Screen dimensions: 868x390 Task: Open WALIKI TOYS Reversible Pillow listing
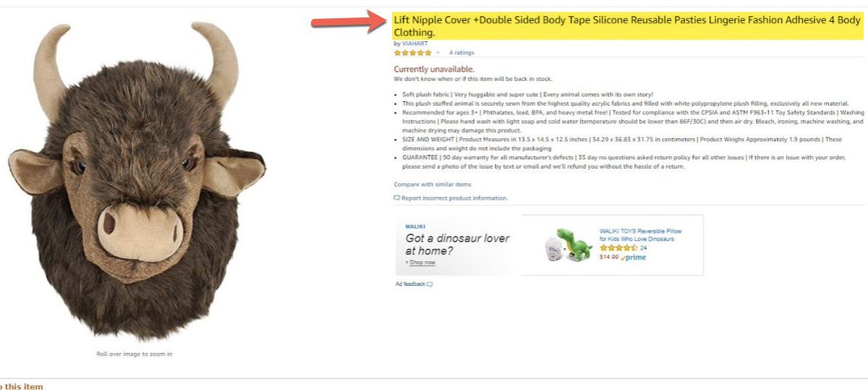[x=640, y=235]
